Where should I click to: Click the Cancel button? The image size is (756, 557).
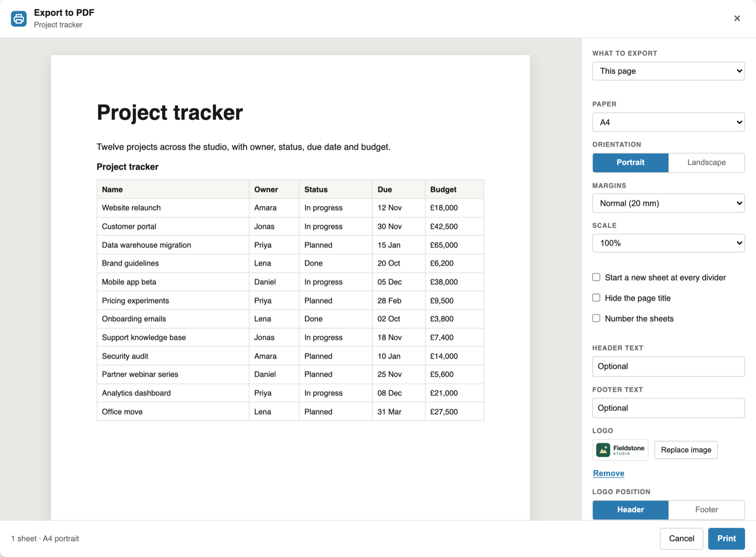click(681, 539)
